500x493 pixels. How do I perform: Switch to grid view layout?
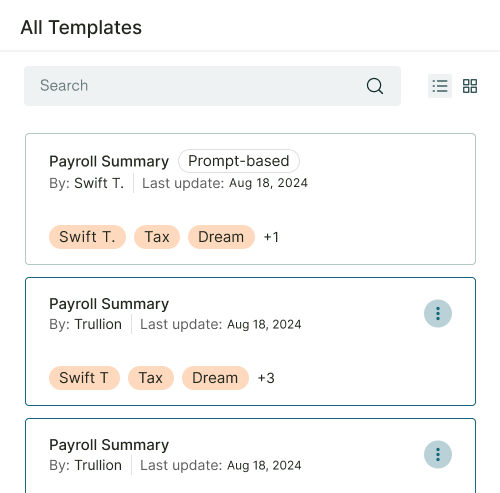pyautogui.click(x=470, y=86)
